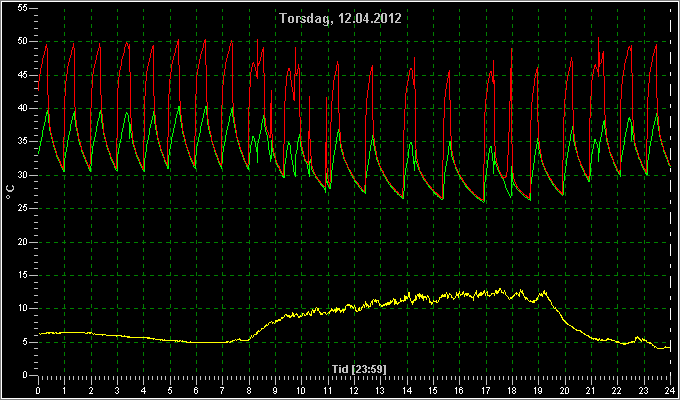Select hour 0 on the x-axis

tap(38, 390)
